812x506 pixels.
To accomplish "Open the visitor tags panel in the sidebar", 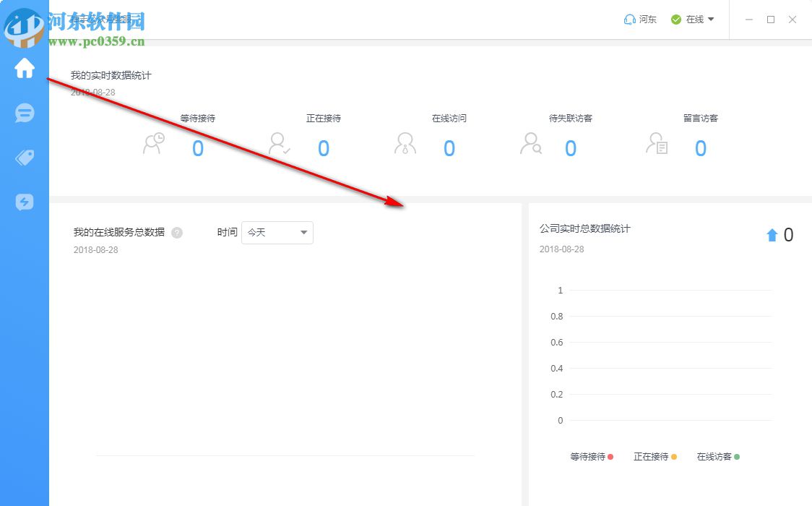I will click(24, 158).
